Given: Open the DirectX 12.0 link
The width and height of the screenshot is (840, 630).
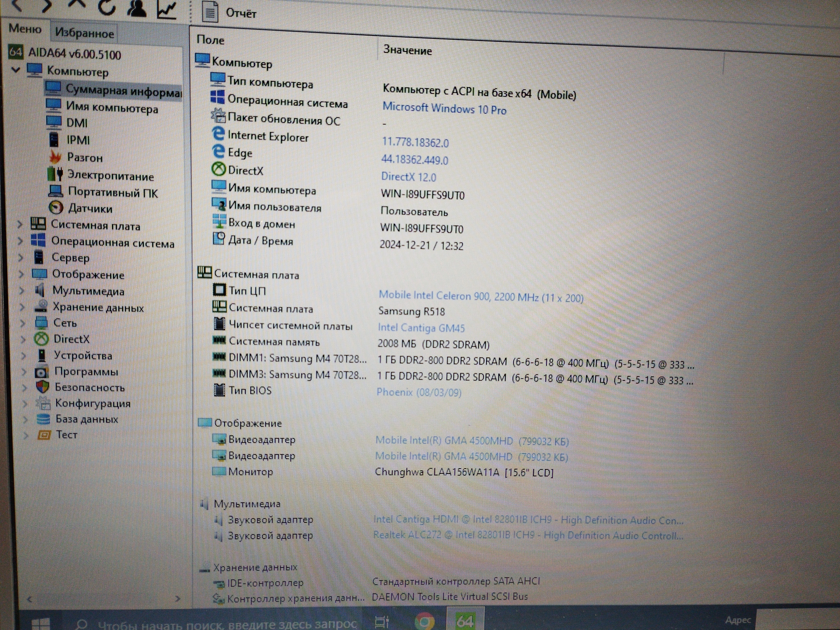Looking at the screenshot, I should 409,177.
